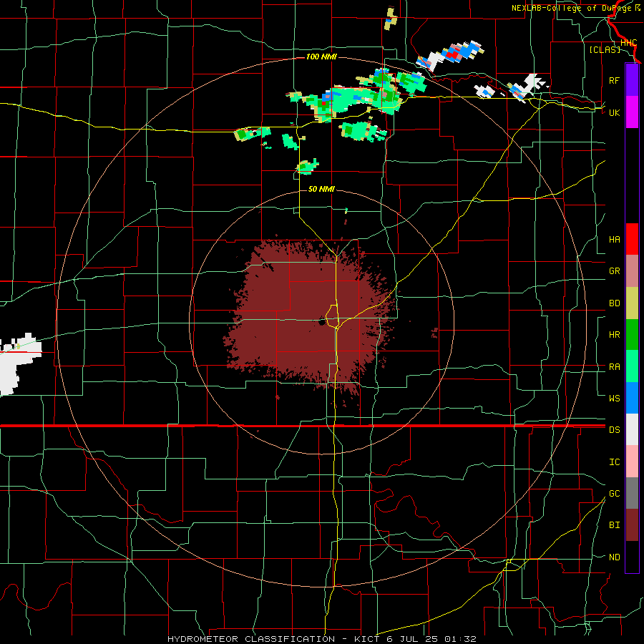
Task: Select the red HA legend swatch
Action: [632, 239]
